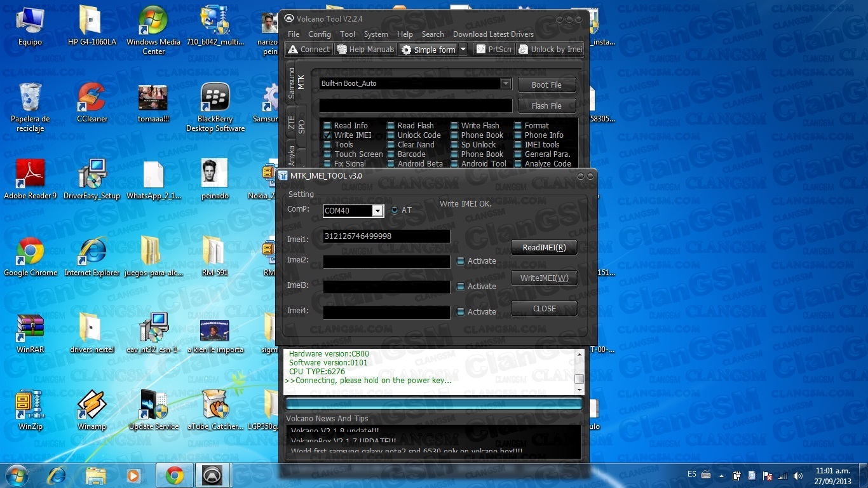Image resolution: width=868 pixels, height=488 pixels.
Task: Open the RM-591 folder icon
Action: (x=215, y=257)
